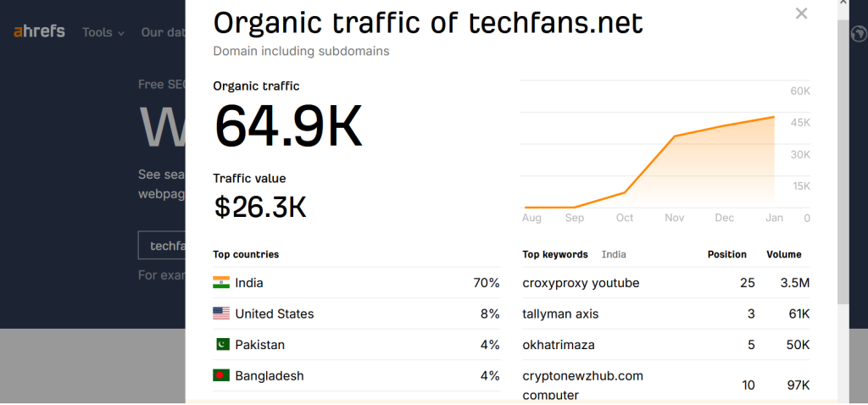868x405 pixels.
Task: Click the 'tallyman axis' keyword
Action: tap(560, 314)
